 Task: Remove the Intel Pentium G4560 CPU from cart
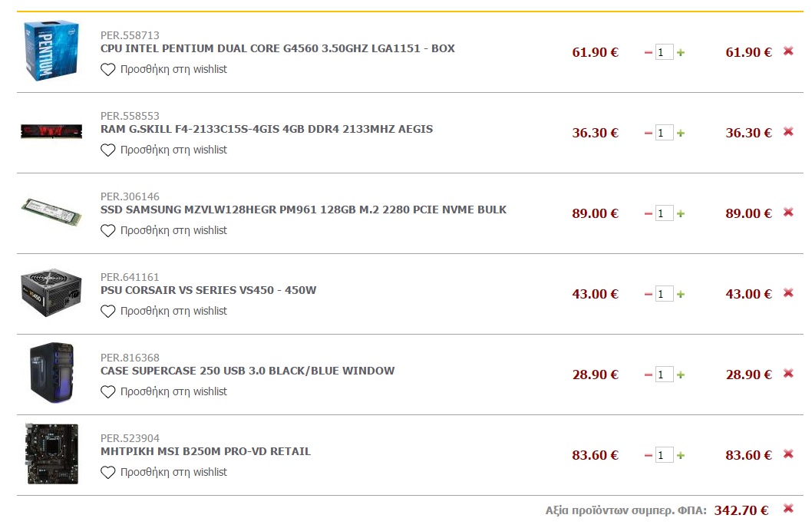[788, 51]
